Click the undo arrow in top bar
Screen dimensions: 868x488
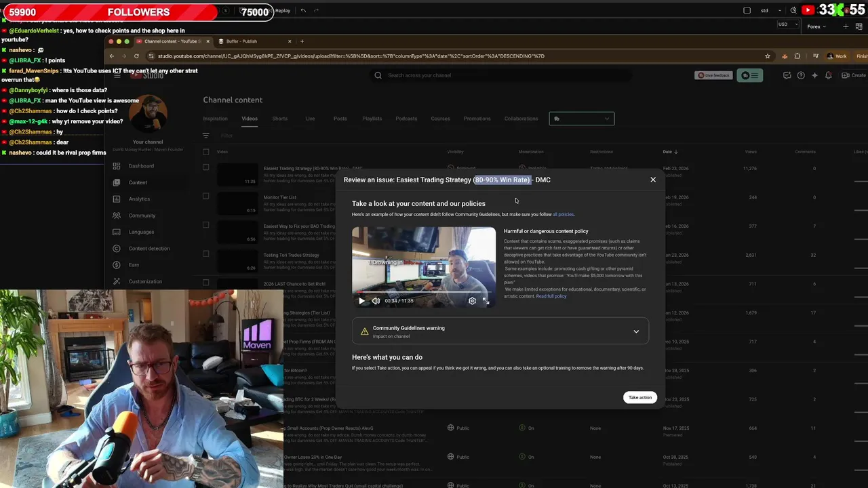click(x=303, y=10)
